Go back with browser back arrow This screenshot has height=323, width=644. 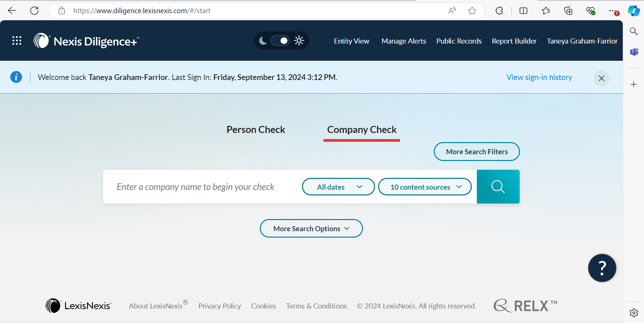point(12,11)
